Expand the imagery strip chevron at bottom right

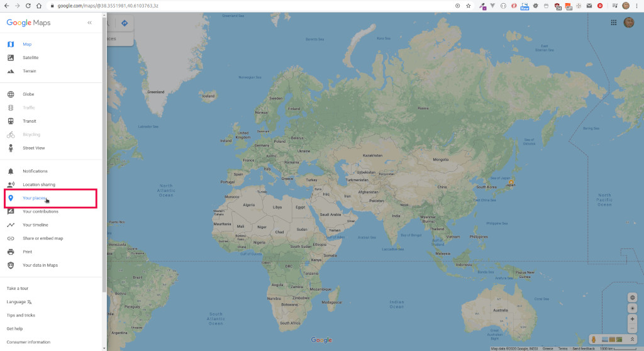coord(632,340)
